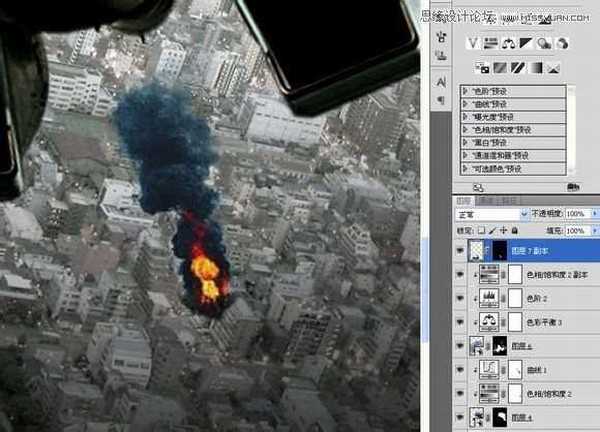Hide the bottom 图层 4 layer
600x432 pixels.
click(460, 417)
